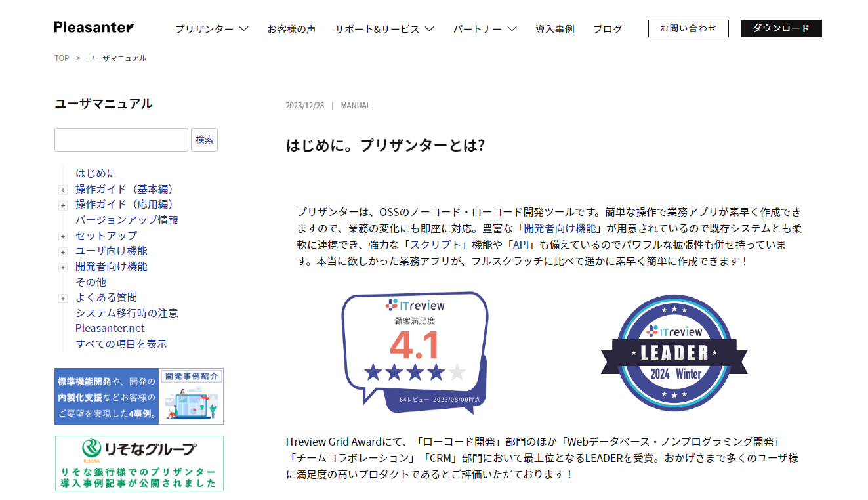This screenshot has width=868, height=500.
Task: Expand 操作ガイド（基本編） tree node
Action: [x=63, y=190]
